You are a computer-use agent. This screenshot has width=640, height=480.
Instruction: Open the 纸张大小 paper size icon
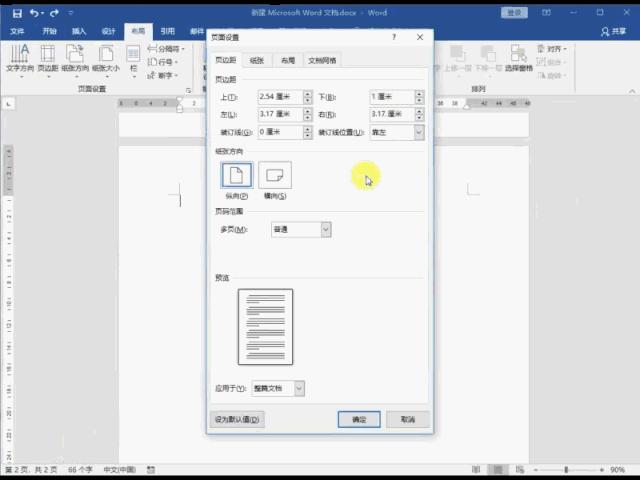pyautogui.click(x=105, y=55)
